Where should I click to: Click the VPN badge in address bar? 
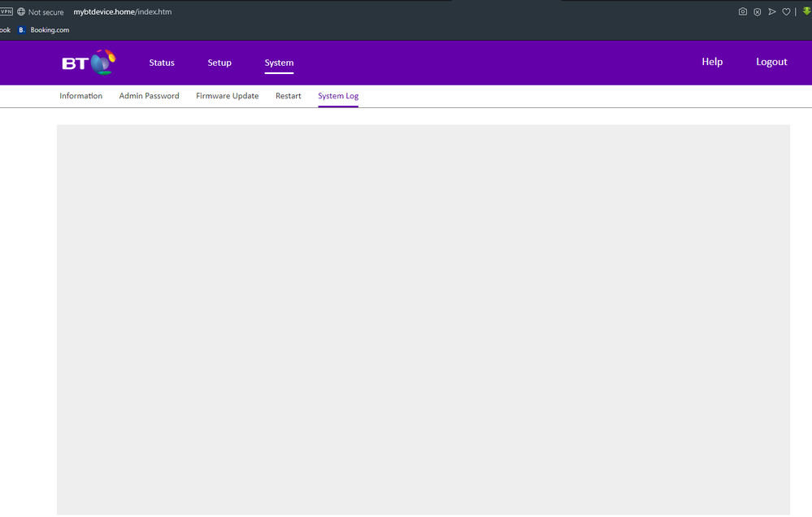[x=6, y=12]
